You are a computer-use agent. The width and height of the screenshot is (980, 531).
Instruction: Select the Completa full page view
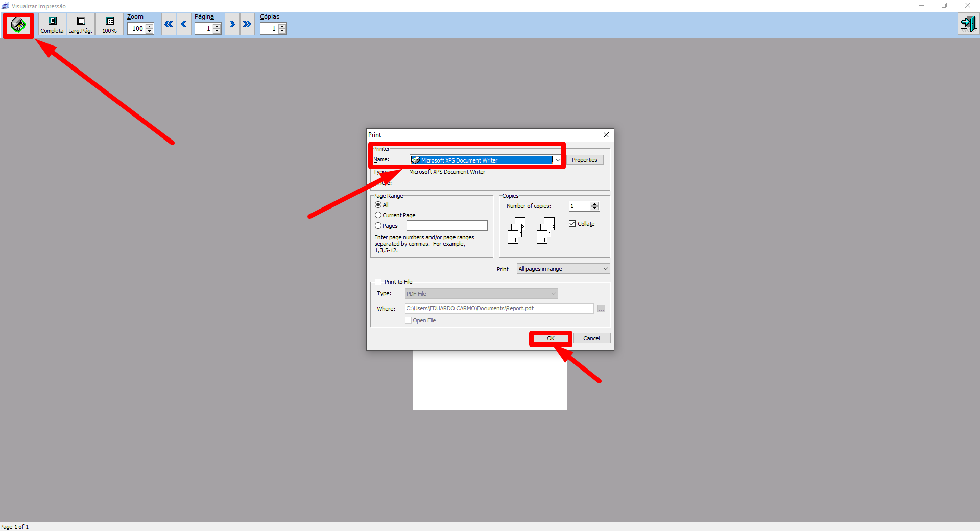[52, 25]
